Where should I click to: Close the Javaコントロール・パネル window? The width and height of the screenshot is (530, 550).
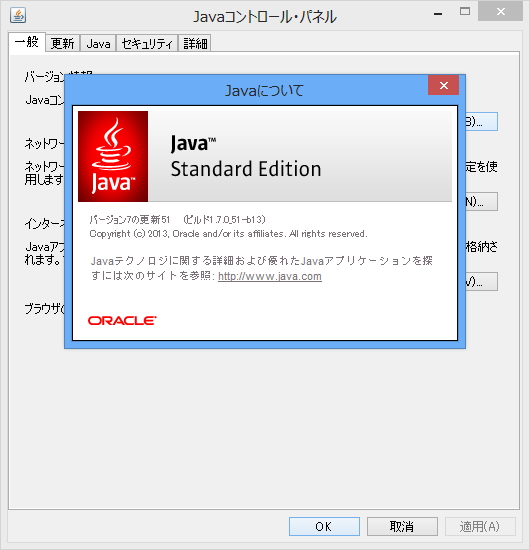click(501, 12)
